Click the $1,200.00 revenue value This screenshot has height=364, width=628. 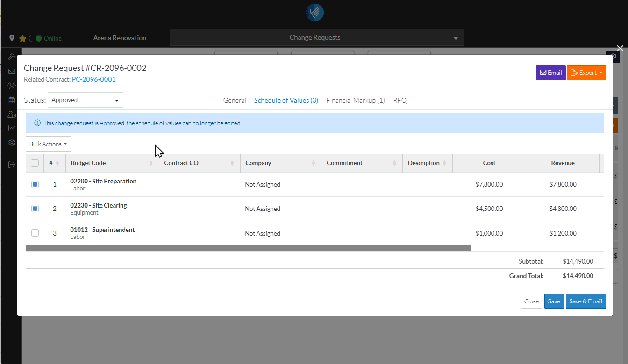coord(563,233)
